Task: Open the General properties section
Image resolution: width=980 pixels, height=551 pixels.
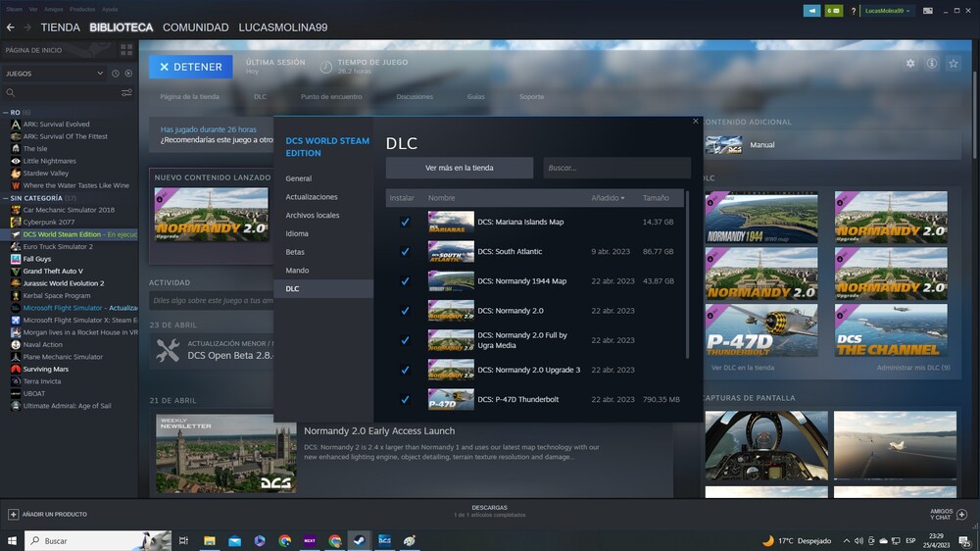Action: (x=298, y=178)
